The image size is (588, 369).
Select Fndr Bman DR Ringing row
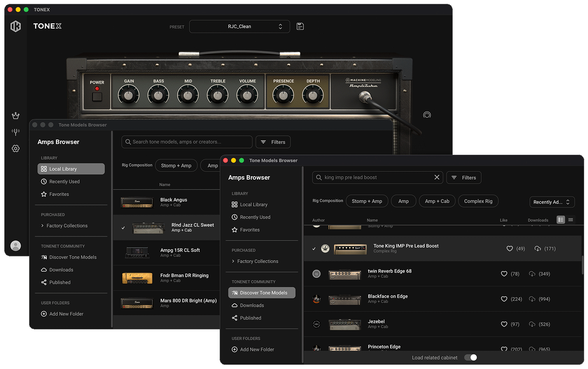166,278
